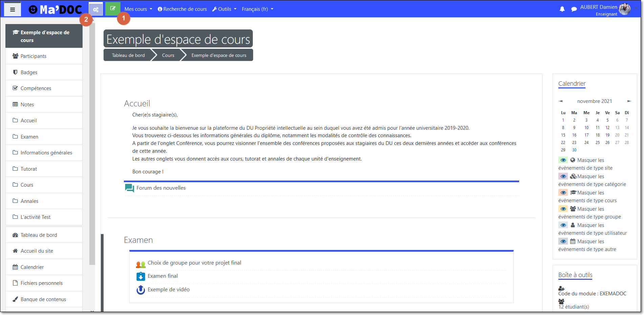
Task: Open the Outils dropdown menu
Action: point(224,9)
